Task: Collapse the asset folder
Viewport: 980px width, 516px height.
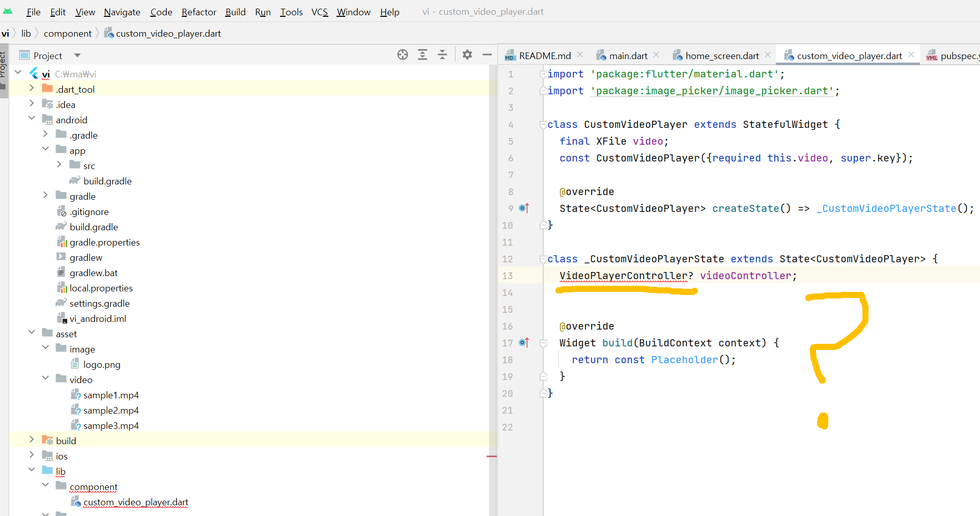Action: click(x=32, y=333)
